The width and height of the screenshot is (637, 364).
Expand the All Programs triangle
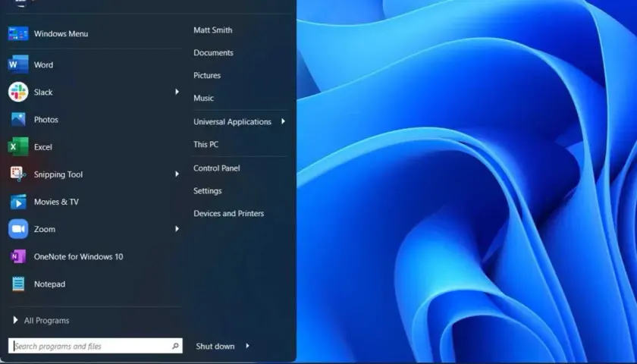[15, 320]
